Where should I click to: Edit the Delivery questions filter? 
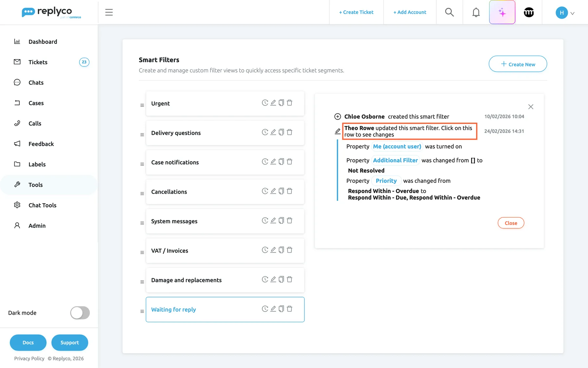point(273,132)
